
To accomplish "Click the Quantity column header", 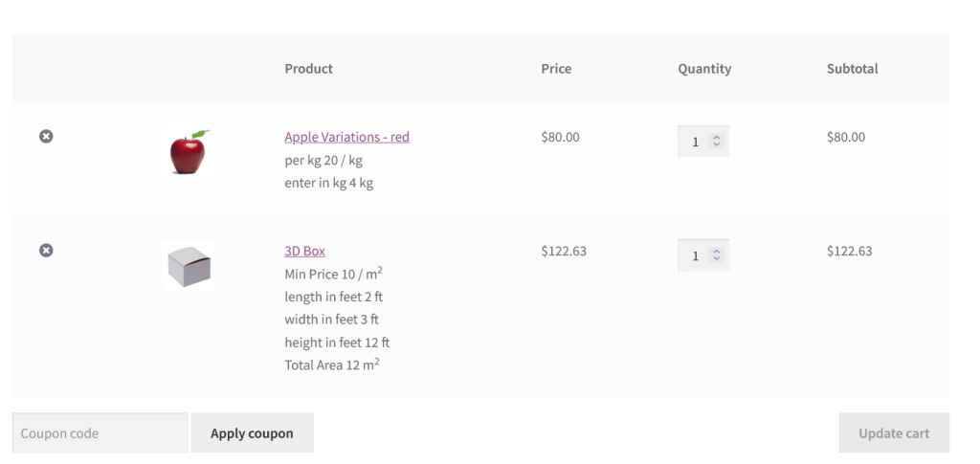I will tap(704, 69).
